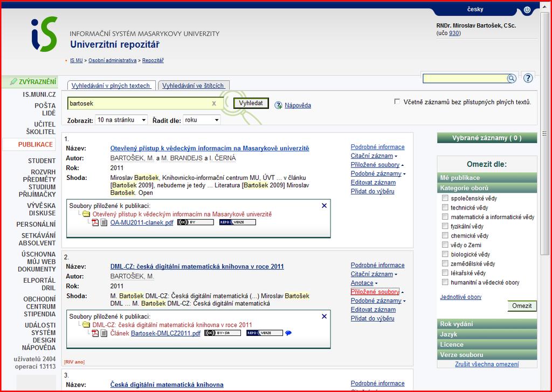Screen dimensions: 552x392
Task: Click folder icon of Otevřený přístup attachment
Action: tap(86, 214)
